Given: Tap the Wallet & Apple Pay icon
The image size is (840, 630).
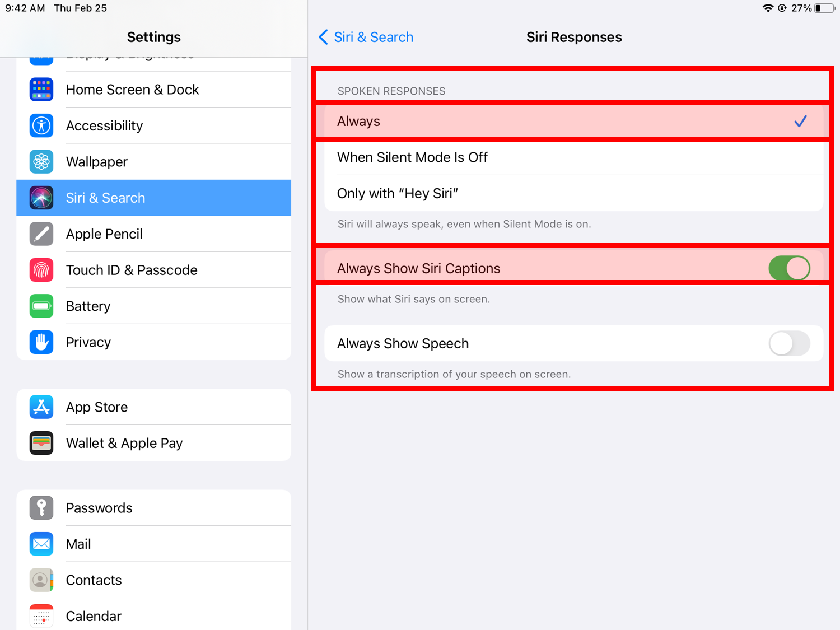Looking at the screenshot, I should point(41,443).
